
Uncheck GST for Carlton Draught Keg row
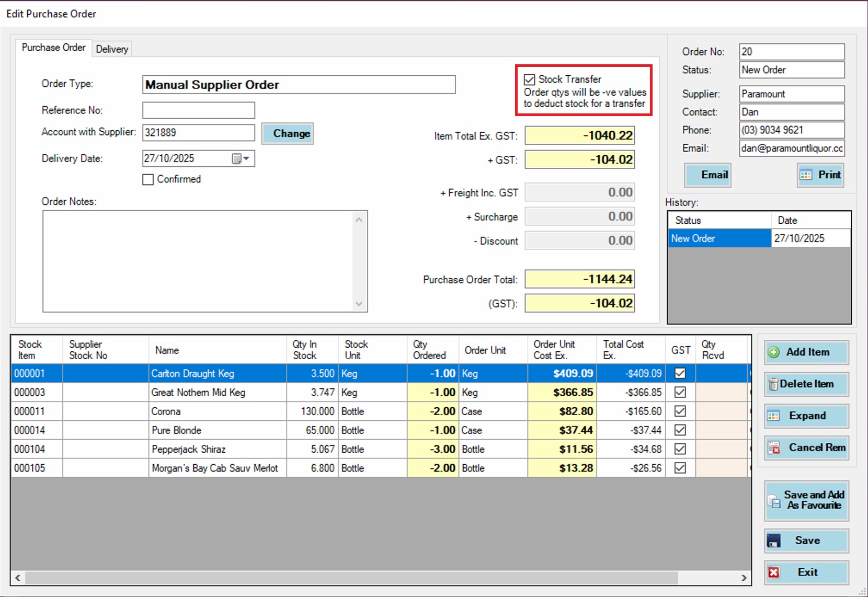tap(680, 373)
